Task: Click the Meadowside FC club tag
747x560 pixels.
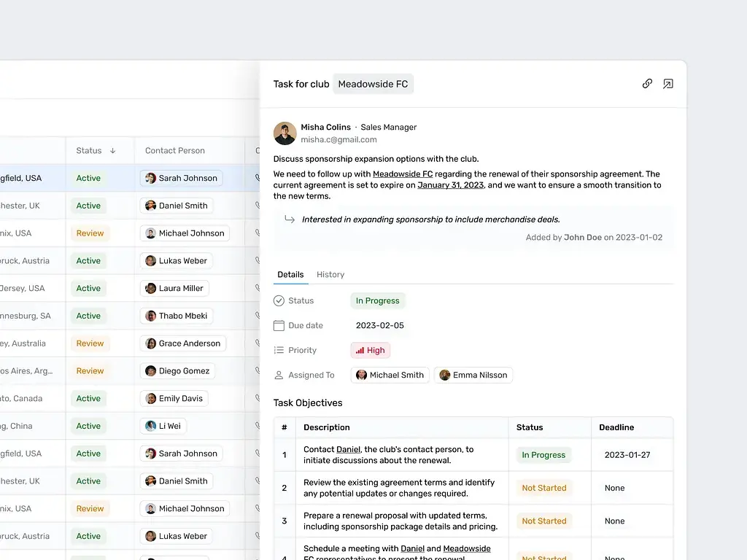Action: coord(373,85)
